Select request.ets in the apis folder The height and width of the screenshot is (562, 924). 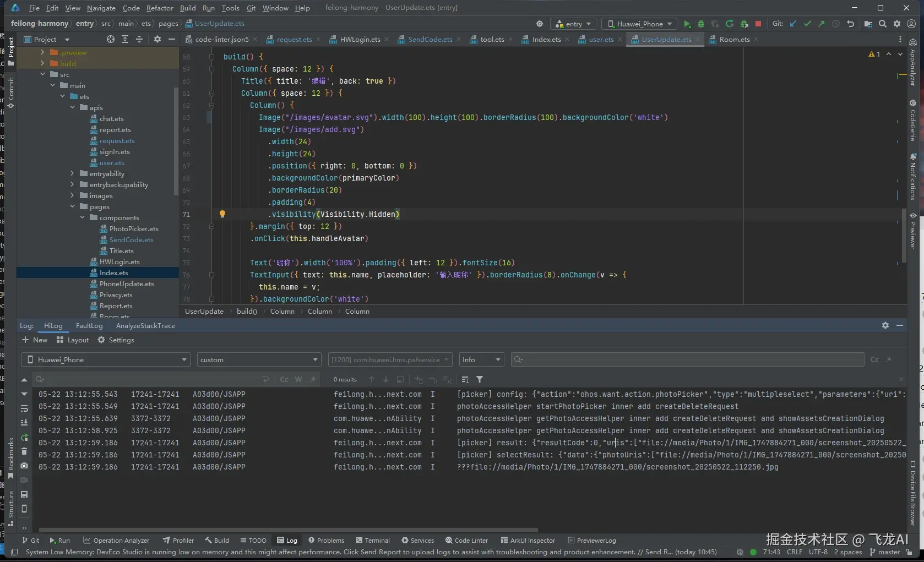pos(117,141)
